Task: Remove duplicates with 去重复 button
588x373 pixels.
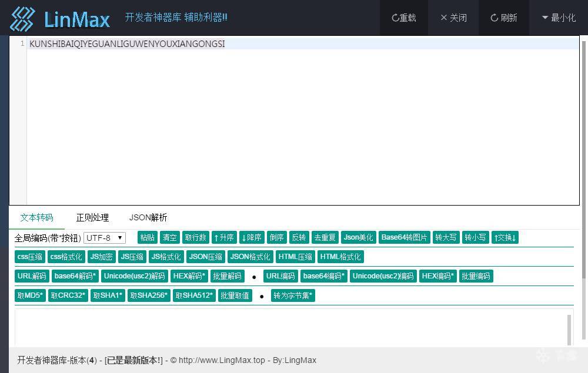Action: tap(325, 237)
